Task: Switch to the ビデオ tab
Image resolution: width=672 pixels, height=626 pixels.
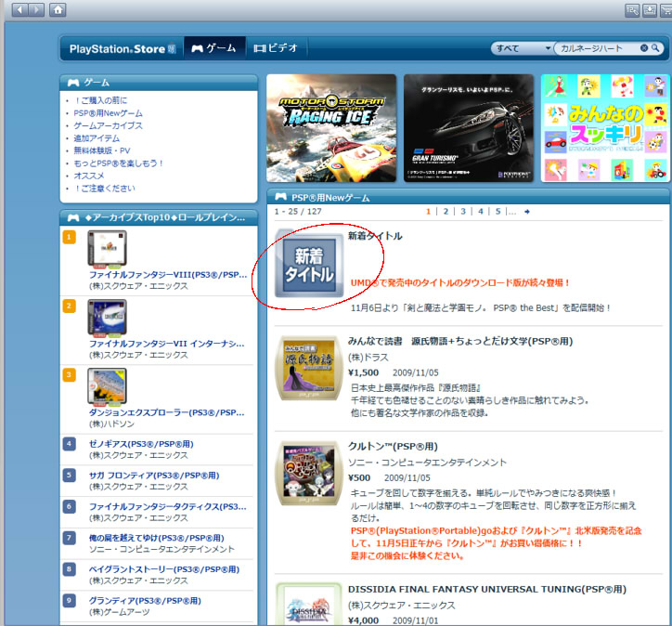Action: click(x=276, y=48)
